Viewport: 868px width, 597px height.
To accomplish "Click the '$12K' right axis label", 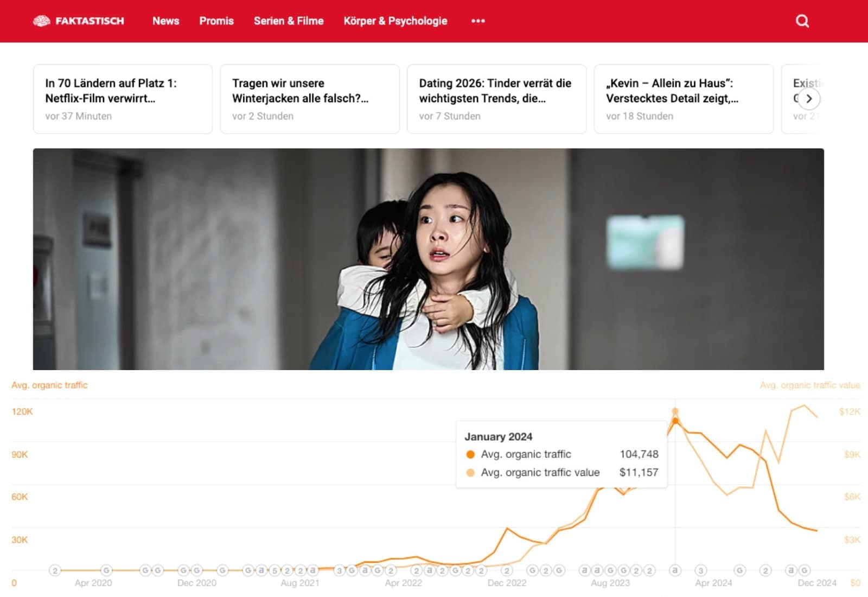I will pyautogui.click(x=850, y=412).
